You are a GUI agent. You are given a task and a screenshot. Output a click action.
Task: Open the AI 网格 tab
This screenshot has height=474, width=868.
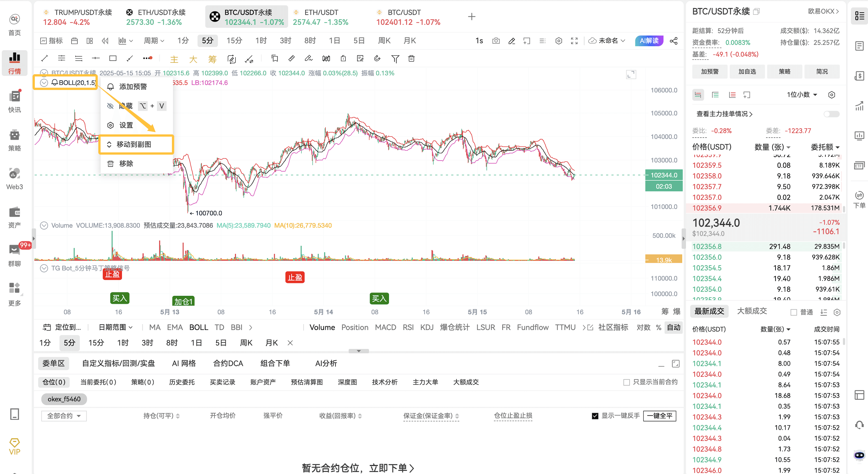(184, 363)
